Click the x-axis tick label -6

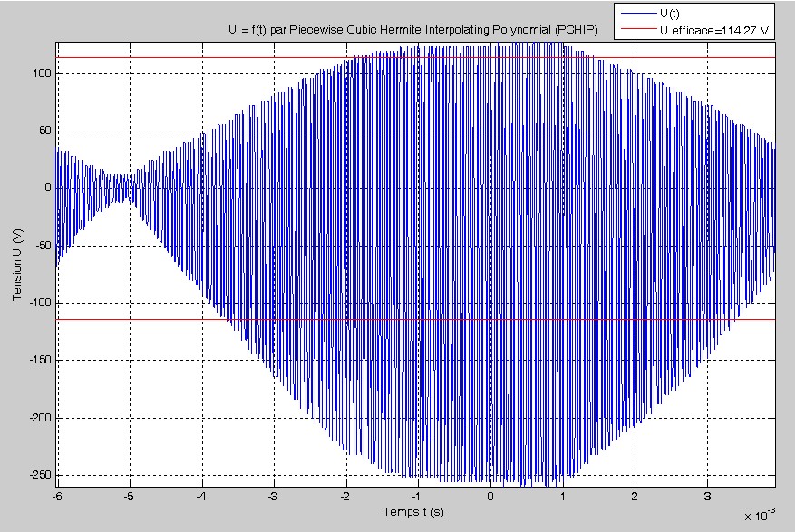(57, 497)
